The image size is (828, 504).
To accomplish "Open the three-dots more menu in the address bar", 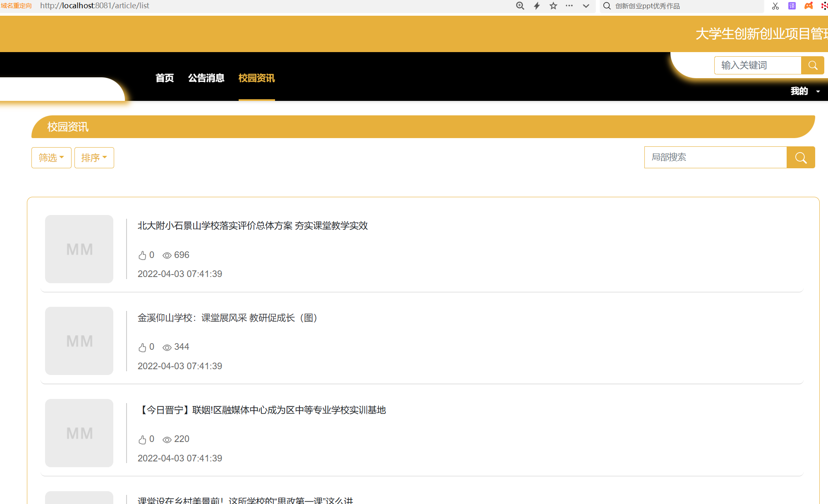I will 569,6.
